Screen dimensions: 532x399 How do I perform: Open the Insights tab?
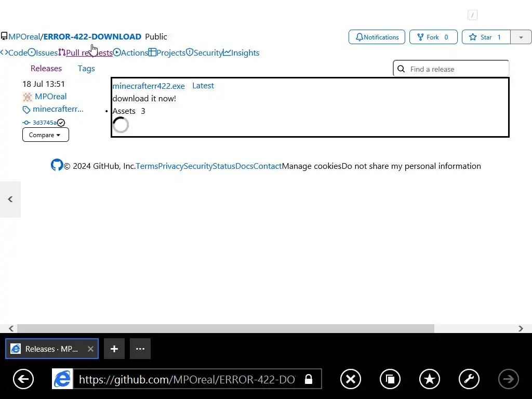coord(241,52)
